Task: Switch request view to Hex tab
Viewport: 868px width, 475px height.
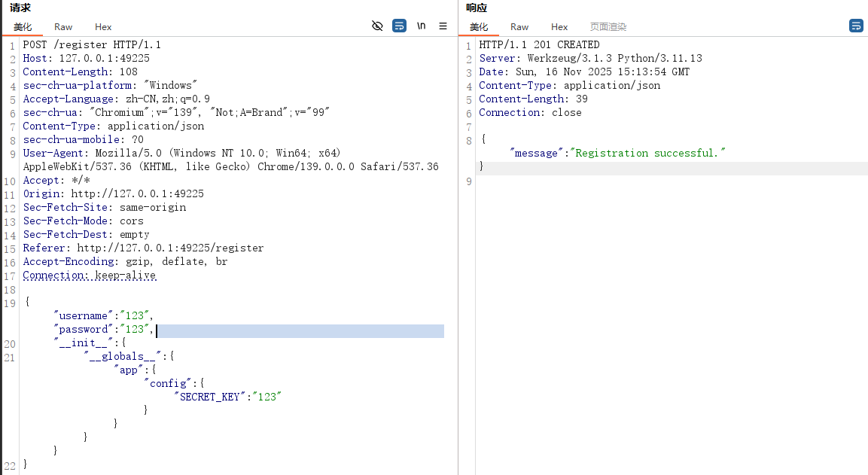Action: [x=103, y=27]
